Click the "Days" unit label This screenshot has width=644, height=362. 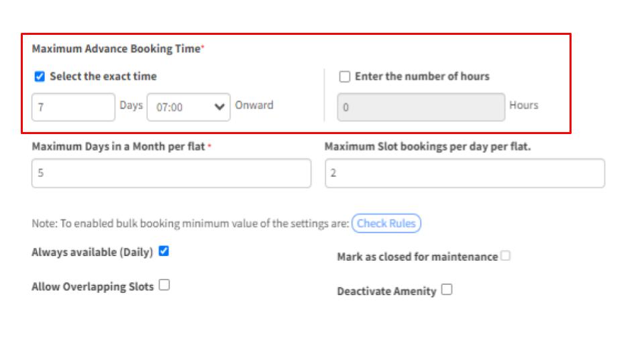point(131,105)
